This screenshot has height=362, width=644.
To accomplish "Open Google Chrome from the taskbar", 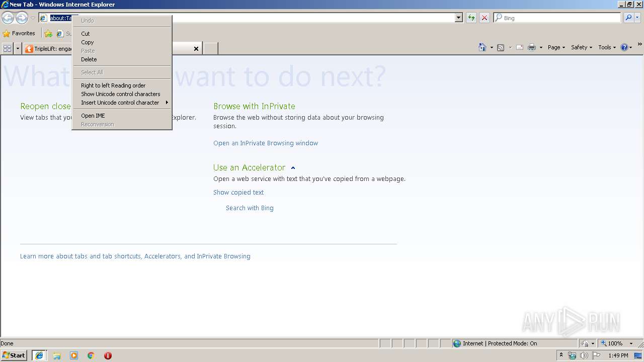I will pos(91,355).
